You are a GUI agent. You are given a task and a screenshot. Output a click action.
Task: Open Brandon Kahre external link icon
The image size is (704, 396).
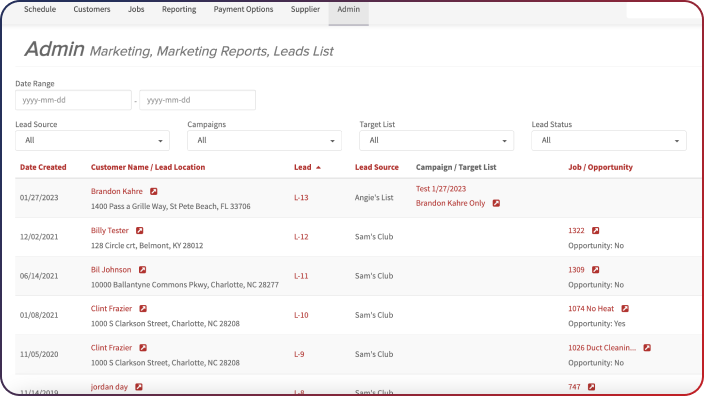coord(154,191)
